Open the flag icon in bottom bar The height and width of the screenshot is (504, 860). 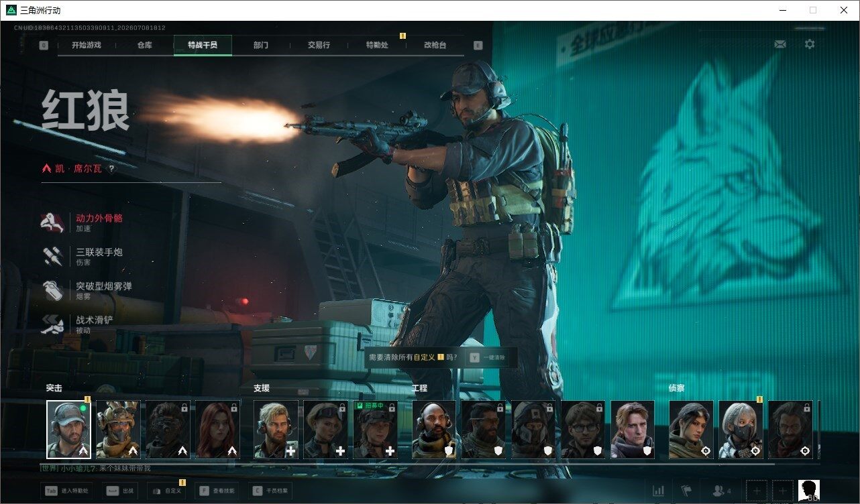pyautogui.click(x=686, y=491)
